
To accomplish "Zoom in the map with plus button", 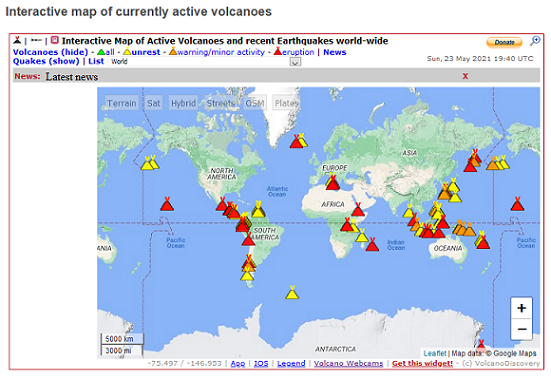I will (x=521, y=308).
